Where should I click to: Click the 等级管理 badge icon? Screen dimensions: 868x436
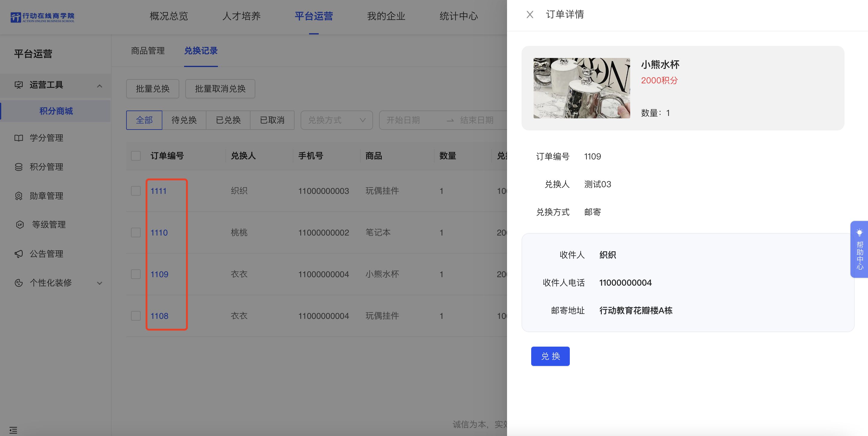20,225
